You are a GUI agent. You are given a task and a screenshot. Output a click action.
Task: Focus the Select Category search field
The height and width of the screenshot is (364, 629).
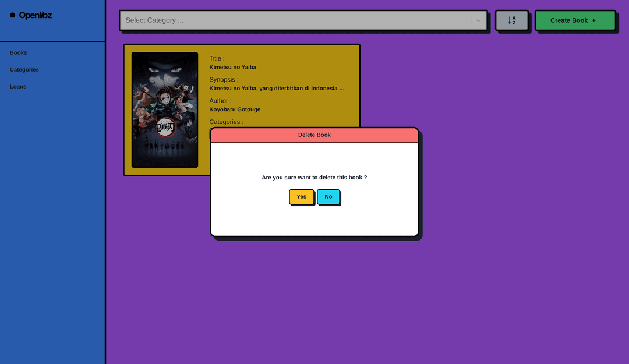(x=294, y=20)
